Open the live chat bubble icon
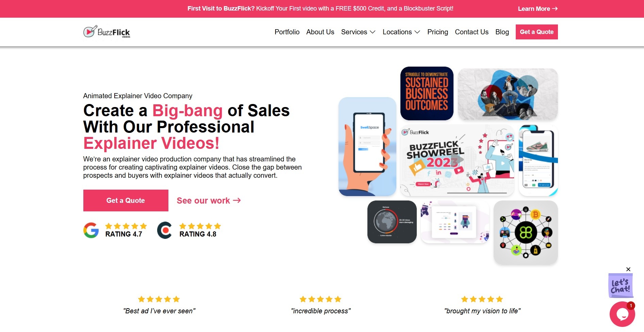The image size is (644, 332). [622, 314]
